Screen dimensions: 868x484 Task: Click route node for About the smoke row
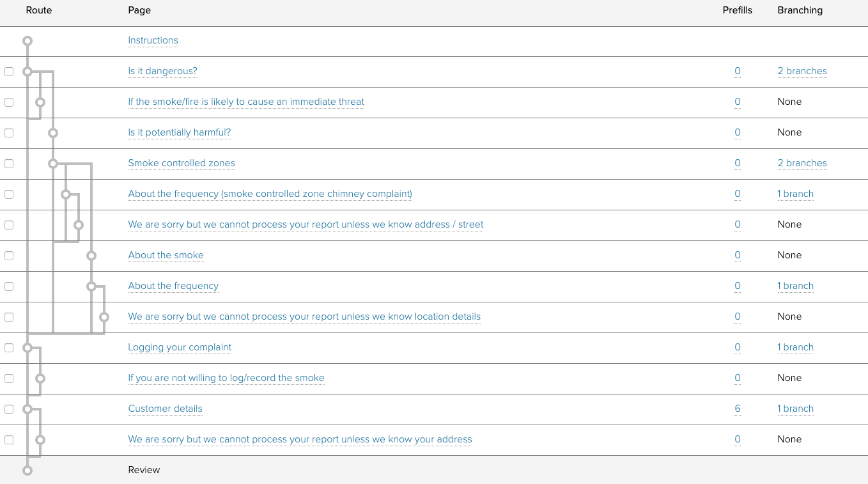click(91, 256)
